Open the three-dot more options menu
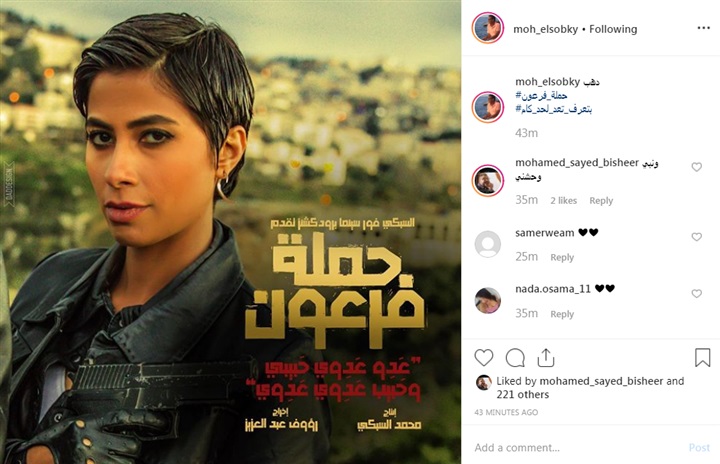This screenshot has height=464, width=720. click(703, 28)
